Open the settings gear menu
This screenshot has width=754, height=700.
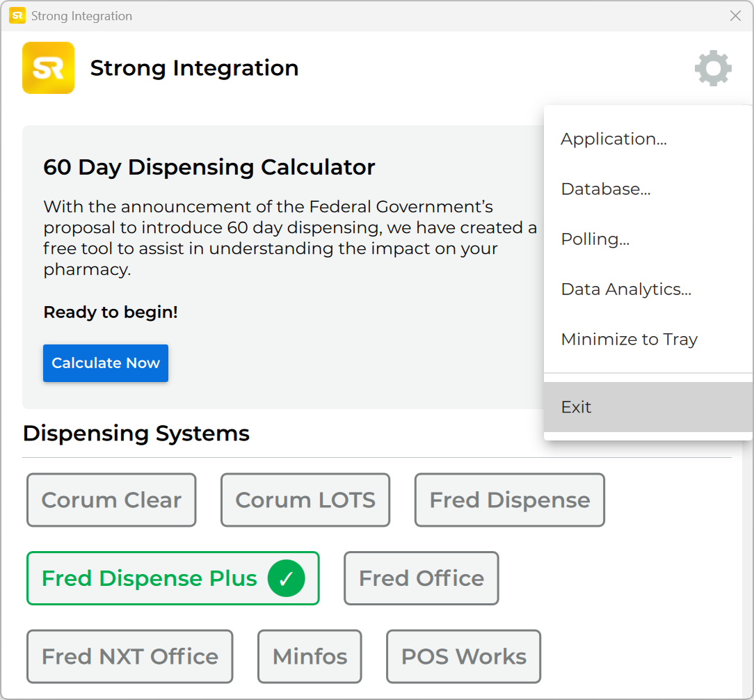tap(713, 68)
